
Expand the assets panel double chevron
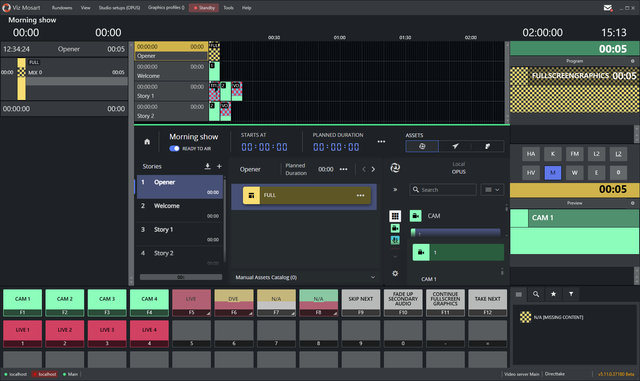point(395,189)
